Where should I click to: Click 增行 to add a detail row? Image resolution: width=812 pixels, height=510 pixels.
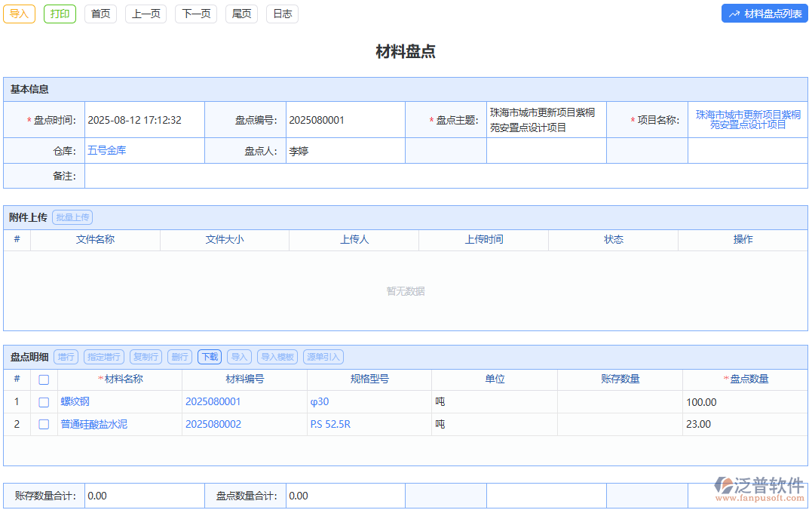coord(66,356)
